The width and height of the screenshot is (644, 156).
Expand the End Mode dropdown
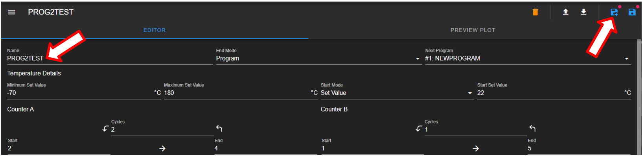(x=318, y=59)
